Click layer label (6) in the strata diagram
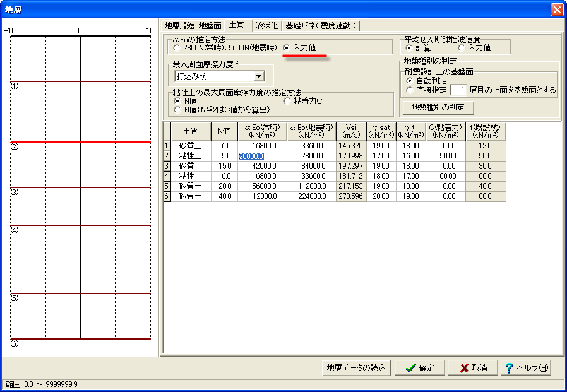 15,343
